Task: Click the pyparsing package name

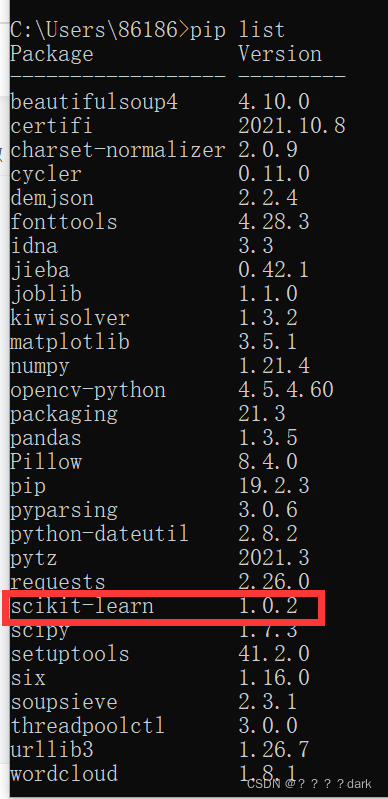Action: click(64, 510)
